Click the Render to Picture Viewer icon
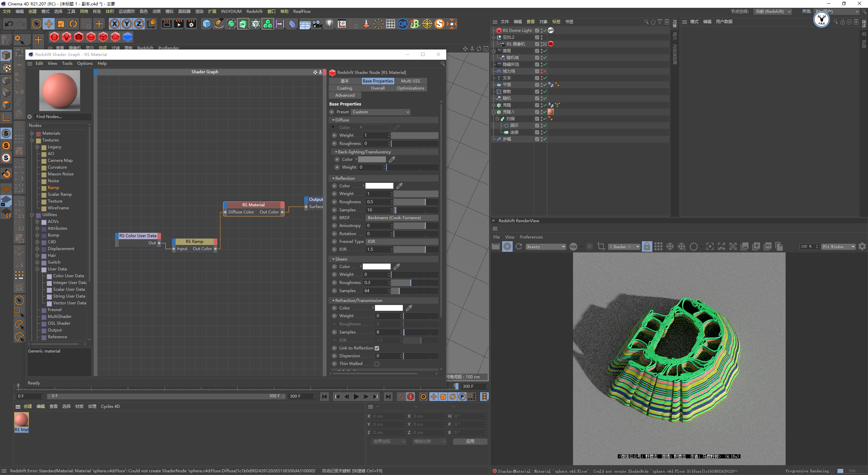The width and height of the screenshot is (868, 475). (x=179, y=24)
